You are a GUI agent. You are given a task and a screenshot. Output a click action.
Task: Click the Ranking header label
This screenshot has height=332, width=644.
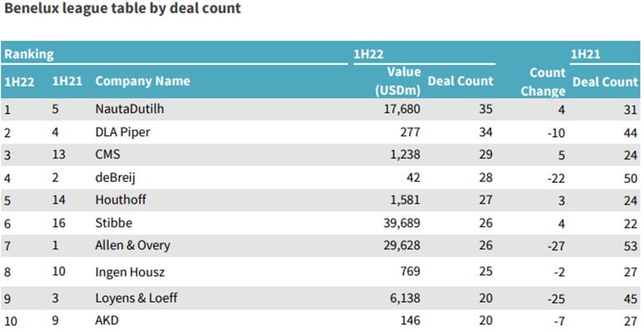[28, 54]
